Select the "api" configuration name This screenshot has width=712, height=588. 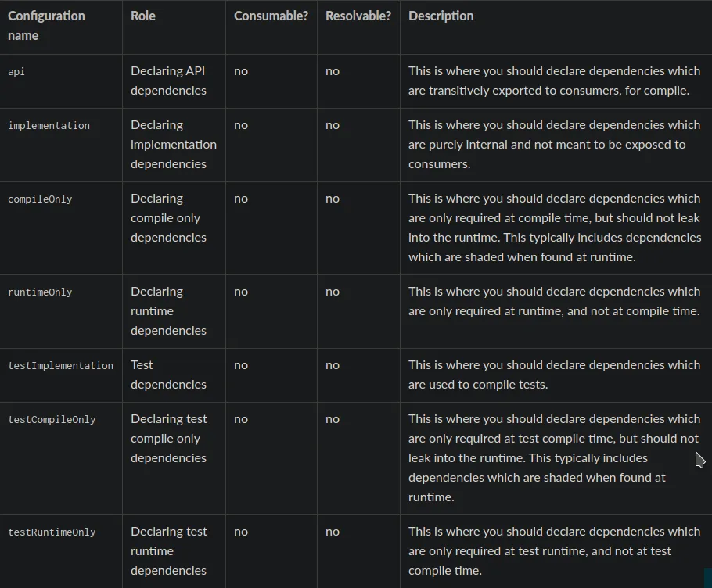[x=16, y=71]
